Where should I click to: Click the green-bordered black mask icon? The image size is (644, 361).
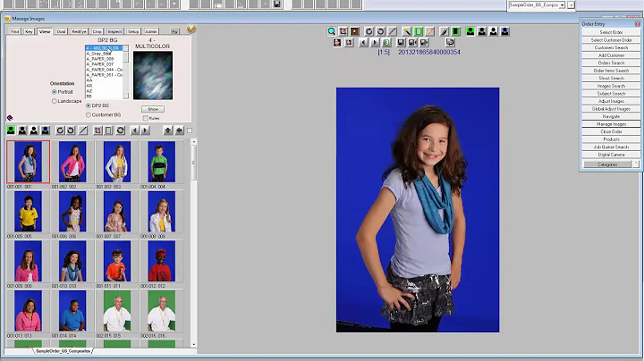pos(455,31)
